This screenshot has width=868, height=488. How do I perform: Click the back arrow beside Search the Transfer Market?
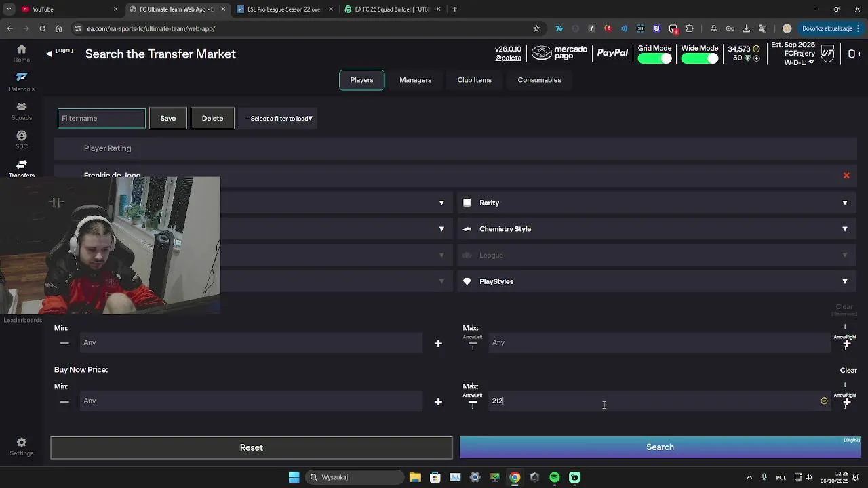click(x=49, y=54)
